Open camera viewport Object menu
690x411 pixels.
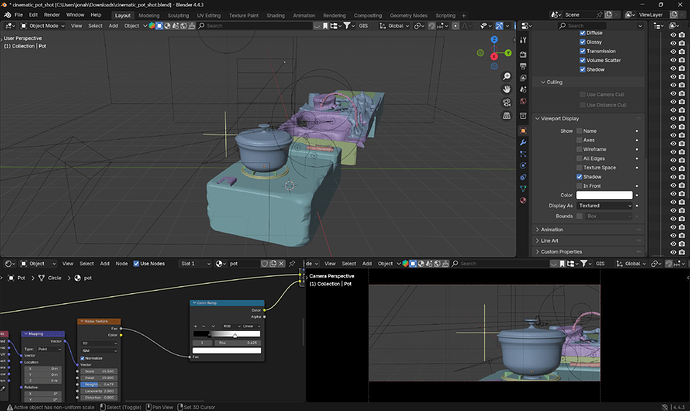click(385, 264)
